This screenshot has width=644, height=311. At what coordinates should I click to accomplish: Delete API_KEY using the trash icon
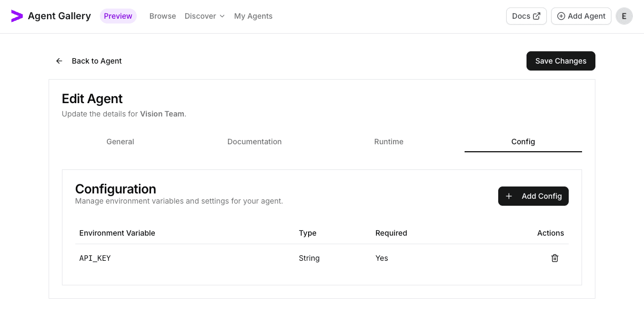tap(554, 258)
